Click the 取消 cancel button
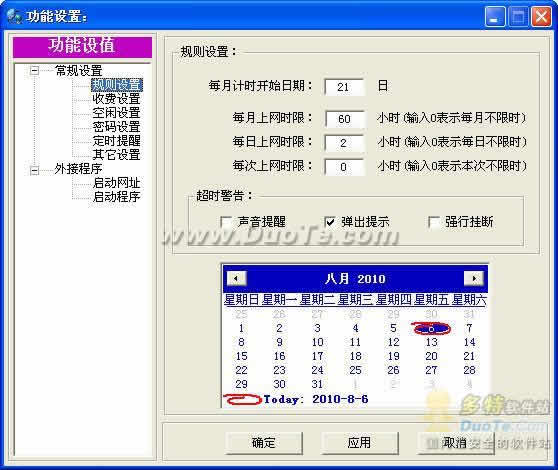 pos(456,443)
